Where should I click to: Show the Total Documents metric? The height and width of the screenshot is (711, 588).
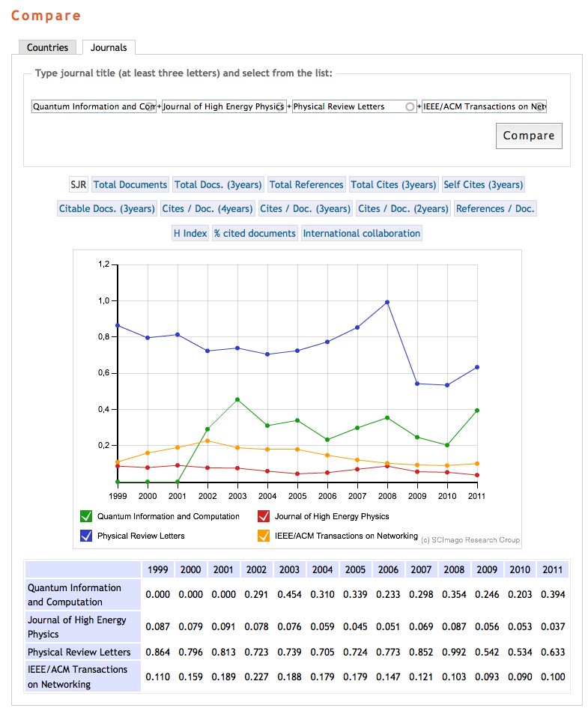tap(130, 184)
